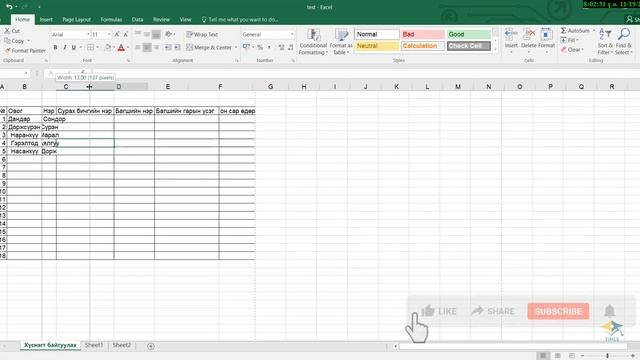
Task: Click Increase Decimal icon
Action: click(x=281, y=47)
